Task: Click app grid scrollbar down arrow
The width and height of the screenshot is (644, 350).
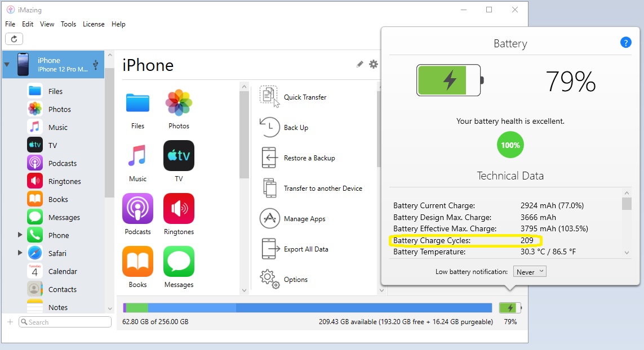Action: click(x=244, y=290)
